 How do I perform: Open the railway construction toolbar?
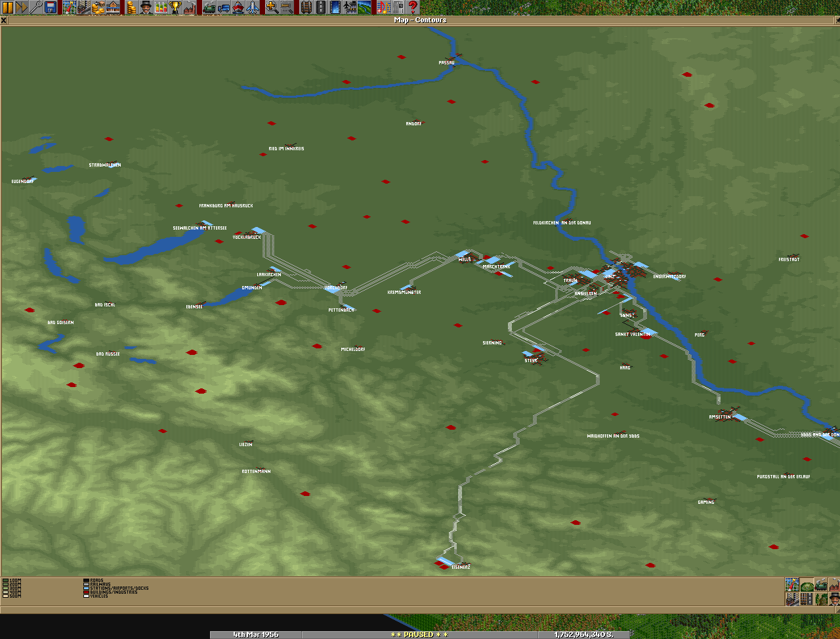click(x=306, y=8)
